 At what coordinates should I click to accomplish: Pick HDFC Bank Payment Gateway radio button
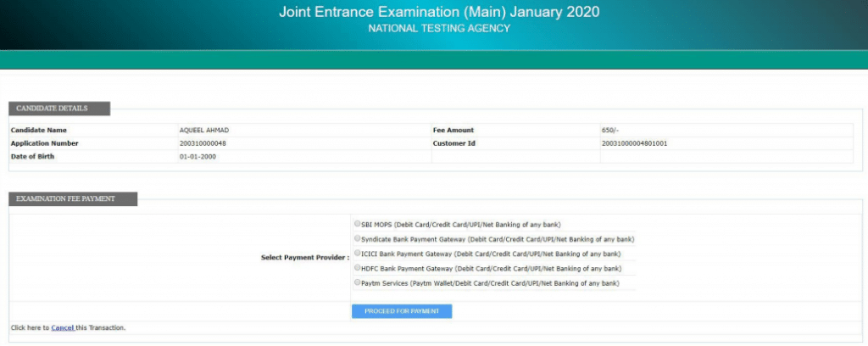click(x=357, y=268)
